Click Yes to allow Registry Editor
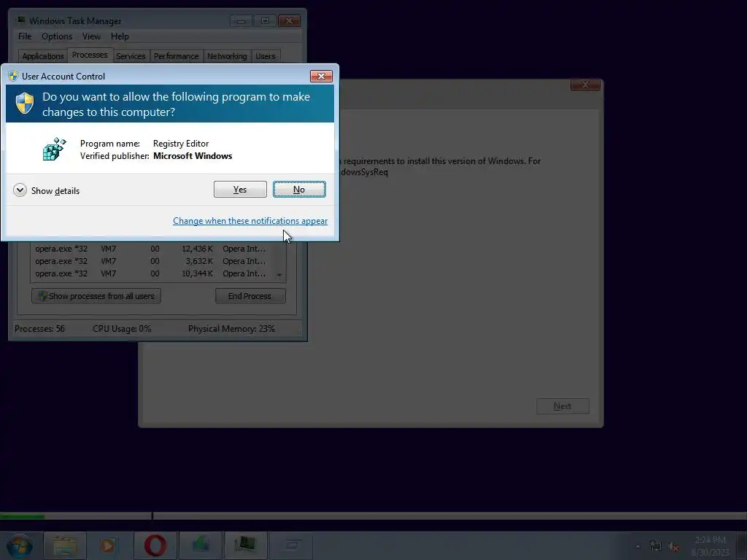Image resolution: width=747 pixels, height=560 pixels. [x=240, y=189]
